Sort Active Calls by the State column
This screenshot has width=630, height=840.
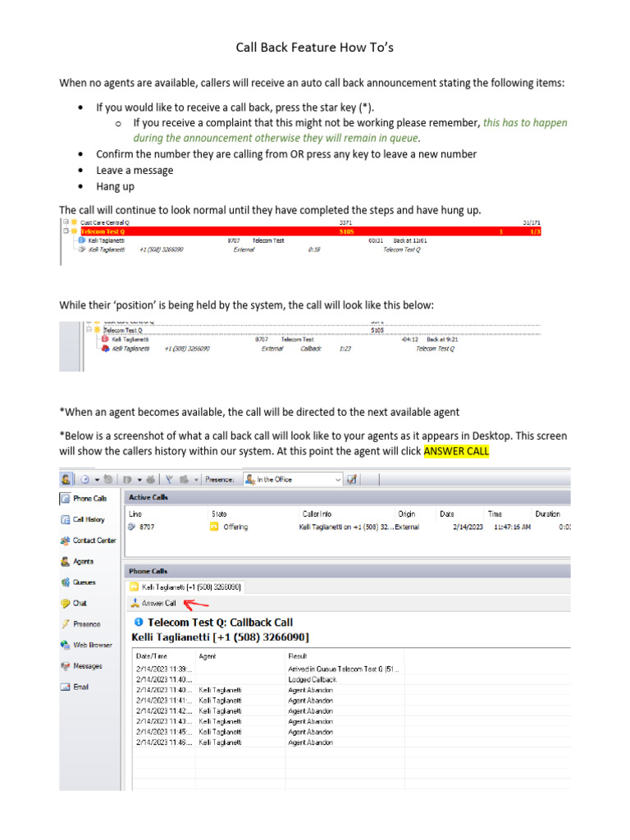coord(219,514)
